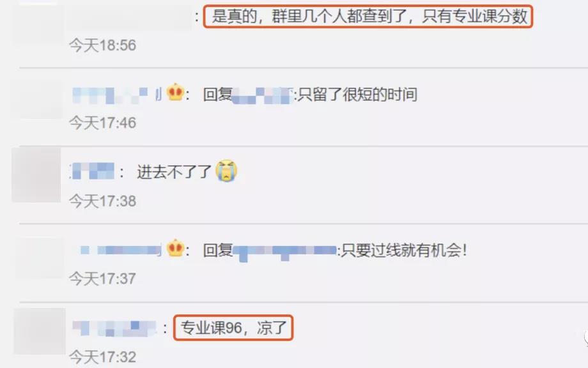588x368 pixels.
Task: Open the avatar next to 进去不了了 comment
Action: pos(36,174)
